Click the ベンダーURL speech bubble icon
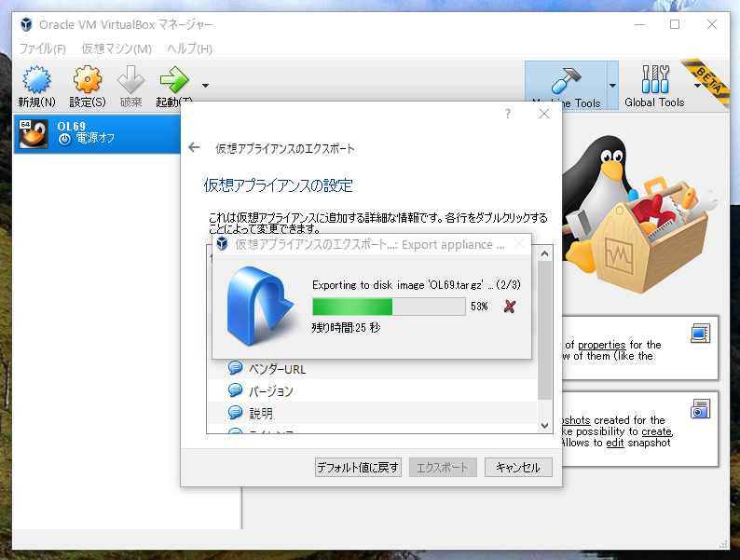 point(235,367)
